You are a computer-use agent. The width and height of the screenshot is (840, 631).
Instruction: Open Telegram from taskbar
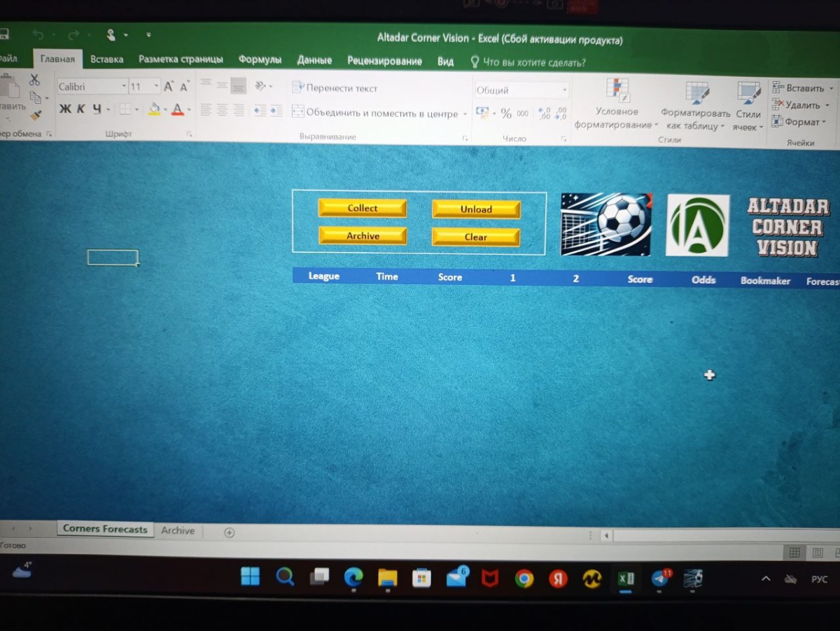click(x=659, y=578)
